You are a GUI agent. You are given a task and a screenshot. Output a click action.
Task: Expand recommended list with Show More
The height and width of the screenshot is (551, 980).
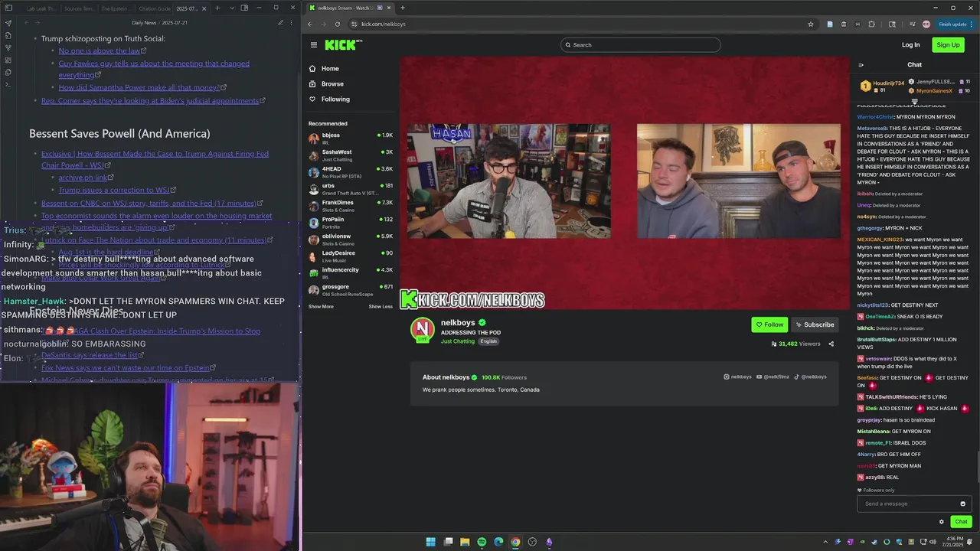pos(321,307)
